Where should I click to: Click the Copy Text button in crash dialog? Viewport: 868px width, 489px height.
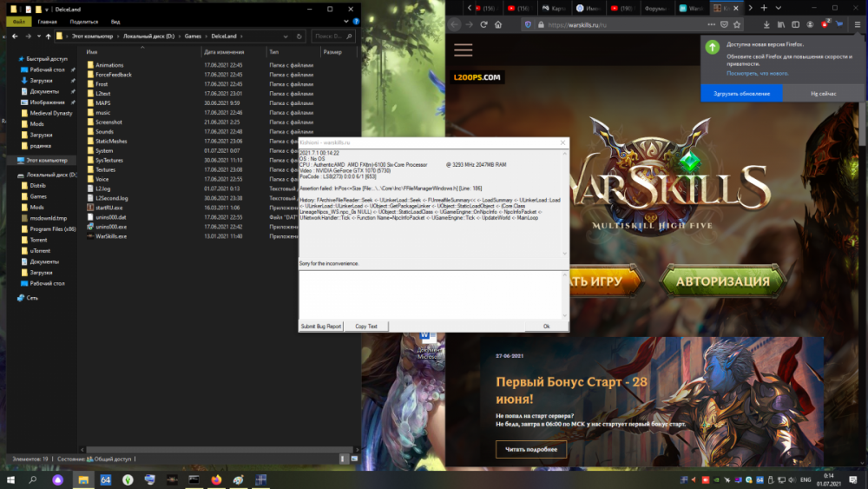click(366, 326)
